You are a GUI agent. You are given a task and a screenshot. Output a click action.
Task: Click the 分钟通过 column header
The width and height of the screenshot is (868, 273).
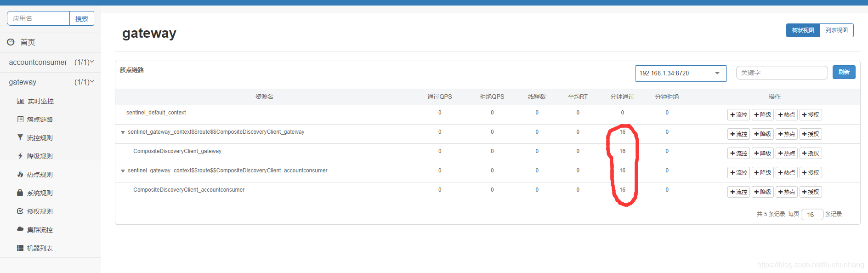[x=622, y=97]
